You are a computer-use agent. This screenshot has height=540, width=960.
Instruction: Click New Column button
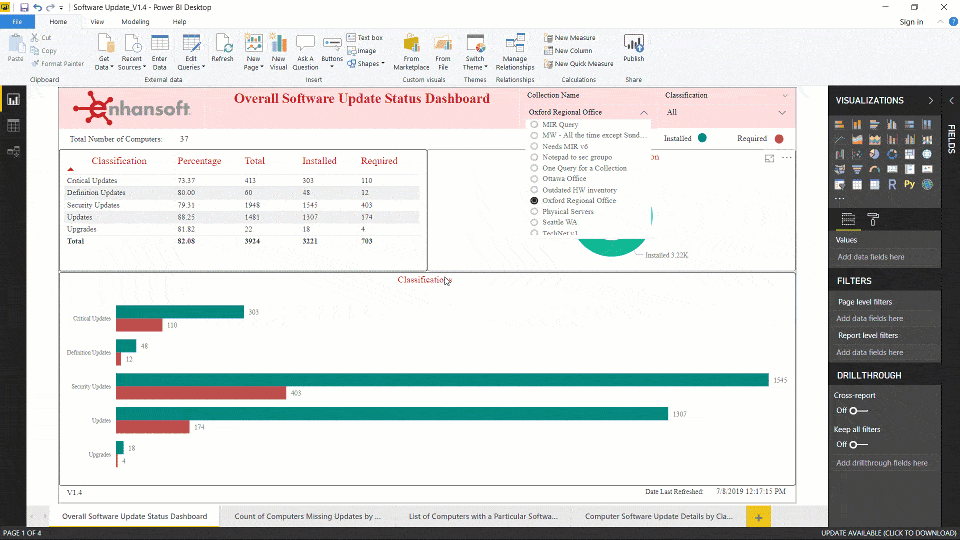tap(568, 51)
